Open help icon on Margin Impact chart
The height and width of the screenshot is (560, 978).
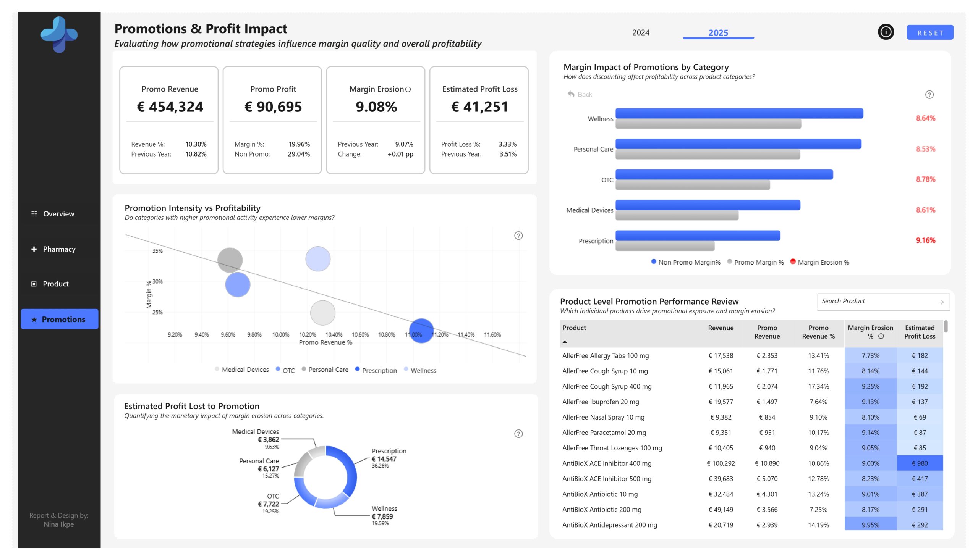(x=929, y=95)
